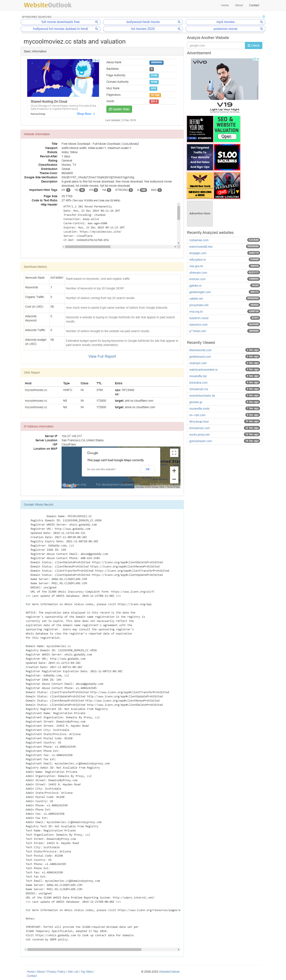Screen dimensions: 286x980
Task: Toggle fullscreen on the Google map
Action: coord(174,453)
